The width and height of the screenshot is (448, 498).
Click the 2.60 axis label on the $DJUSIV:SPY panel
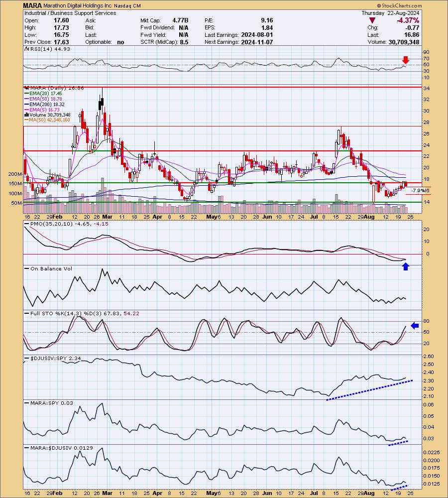pyautogui.click(x=428, y=357)
